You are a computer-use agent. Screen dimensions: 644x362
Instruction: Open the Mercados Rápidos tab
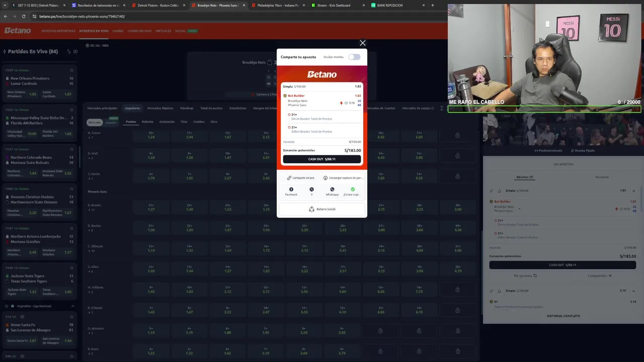[160, 108]
